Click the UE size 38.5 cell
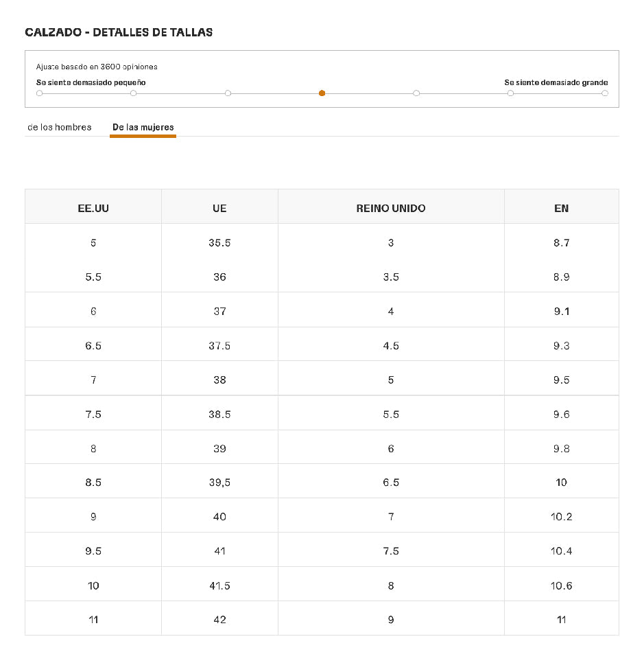This screenshot has height=652, width=644. tap(219, 414)
